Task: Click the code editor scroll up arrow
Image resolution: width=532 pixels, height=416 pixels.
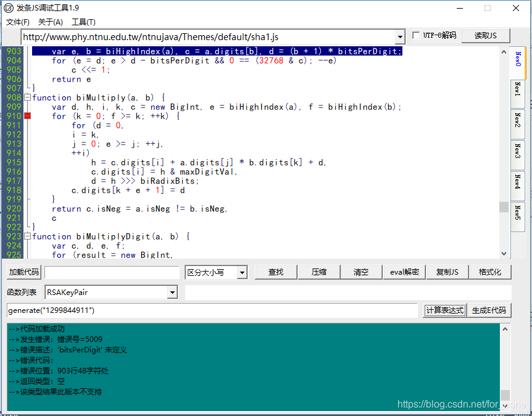Action: click(x=504, y=52)
